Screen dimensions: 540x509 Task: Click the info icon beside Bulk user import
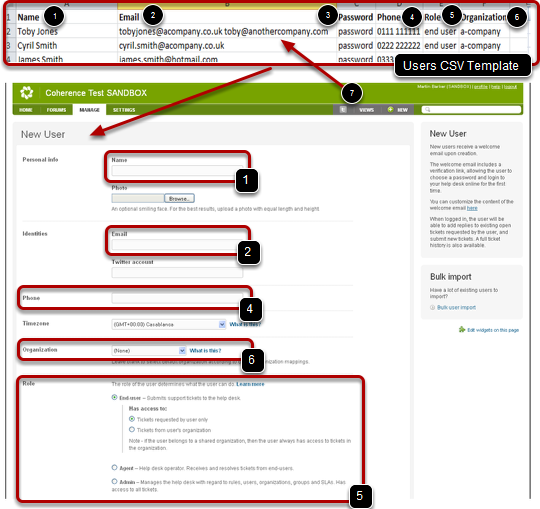point(433,307)
